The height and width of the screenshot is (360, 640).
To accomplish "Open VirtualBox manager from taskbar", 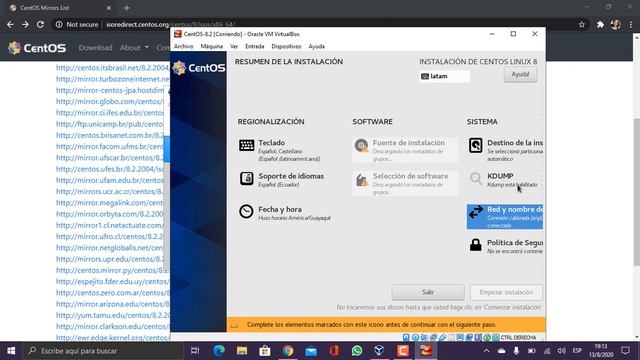I will 380,351.
